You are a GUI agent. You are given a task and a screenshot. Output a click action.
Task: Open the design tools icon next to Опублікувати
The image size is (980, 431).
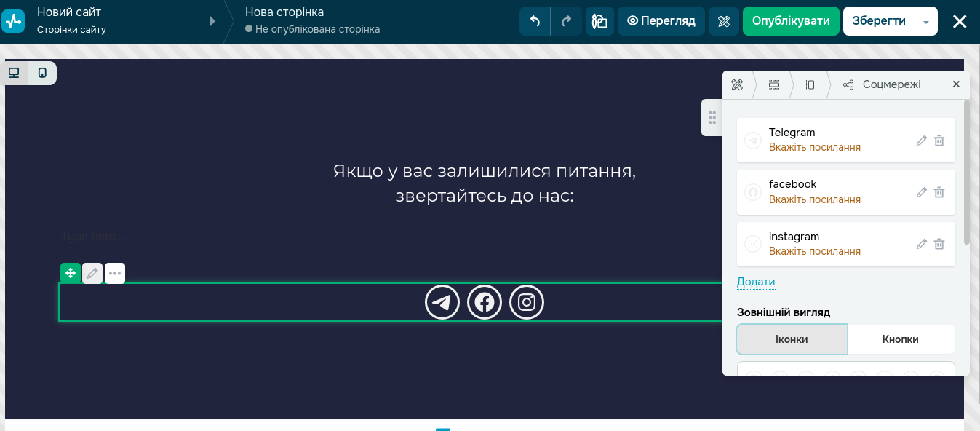(x=723, y=20)
